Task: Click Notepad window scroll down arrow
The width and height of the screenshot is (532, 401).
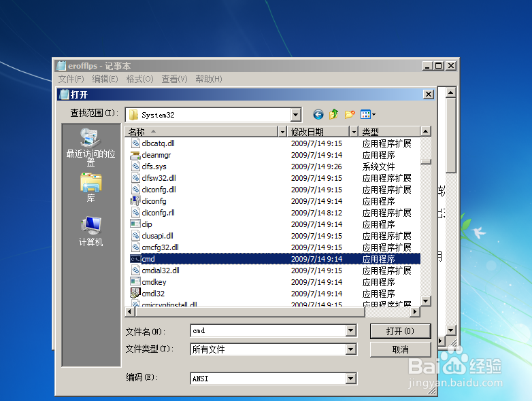Action: (451, 330)
